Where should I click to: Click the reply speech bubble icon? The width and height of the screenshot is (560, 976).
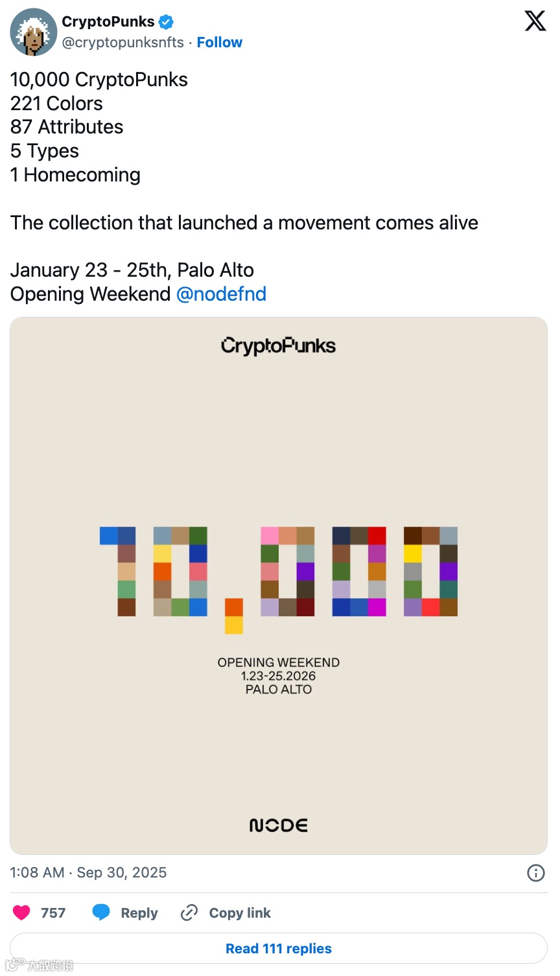(x=101, y=912)
